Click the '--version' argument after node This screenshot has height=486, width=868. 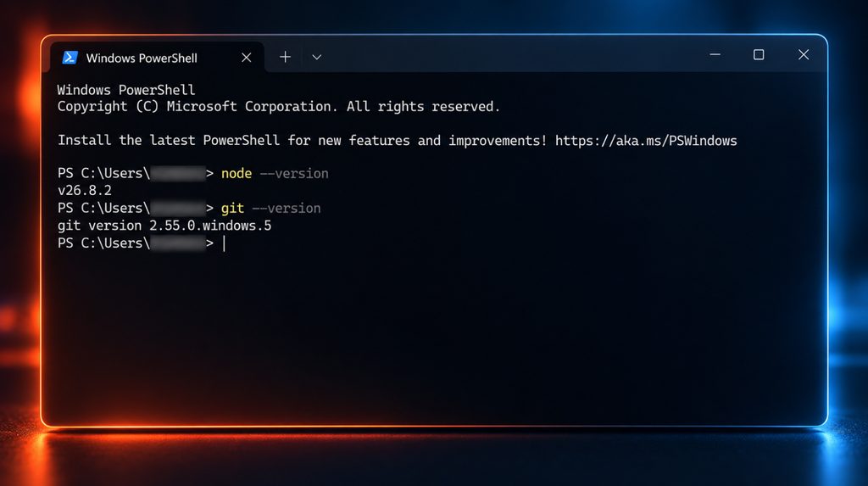294,174
